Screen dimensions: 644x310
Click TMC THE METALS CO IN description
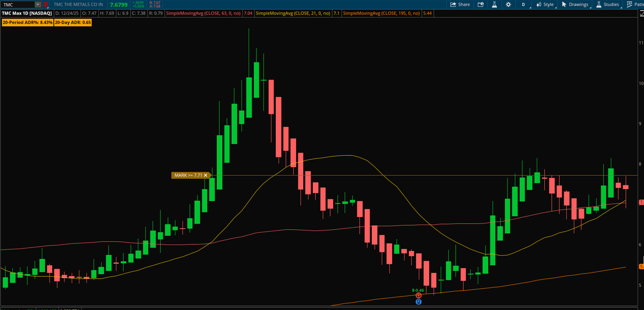click(x=78, y=4)
